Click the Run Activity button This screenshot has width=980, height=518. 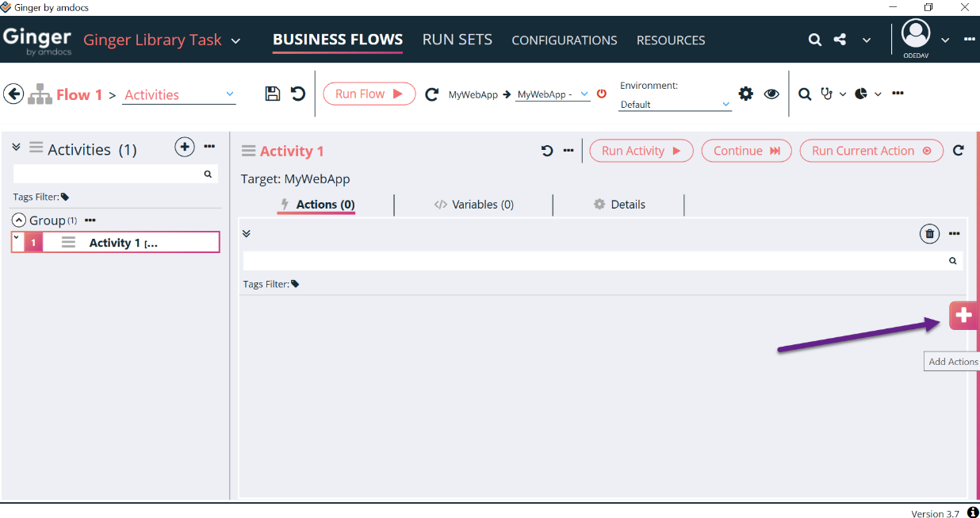(x=641, y=151)
